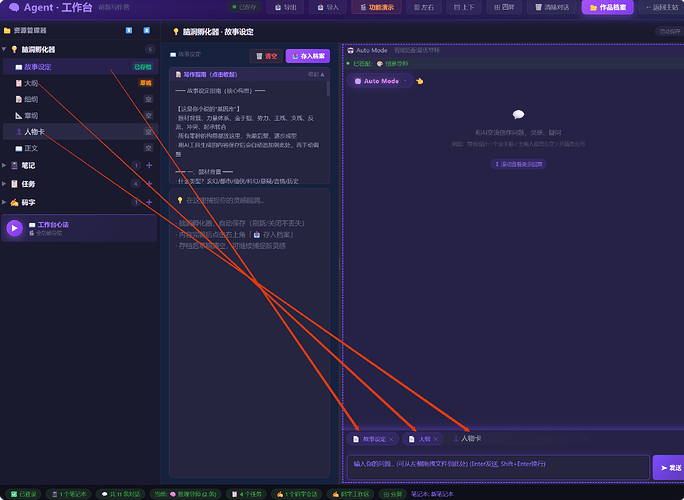Viewport: 684px width, 500px height.
Task: Click the 清除对话 clear chat button
Action: click(552, 7)
